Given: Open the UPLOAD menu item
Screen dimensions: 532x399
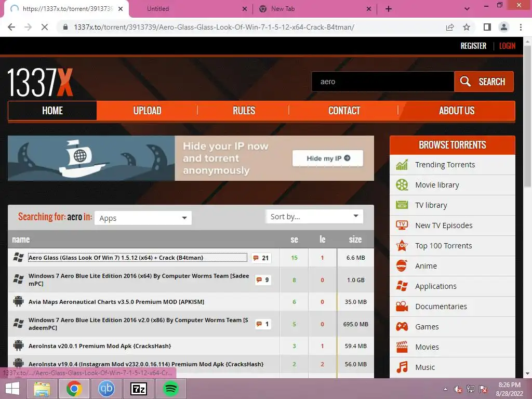Looking at the screenshot, I should [147, 111].
